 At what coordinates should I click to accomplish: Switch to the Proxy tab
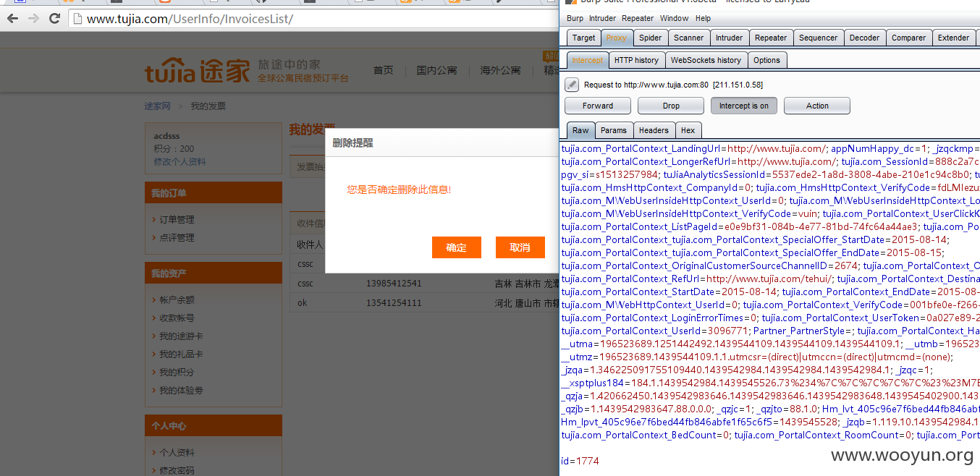tap(617, 38)
